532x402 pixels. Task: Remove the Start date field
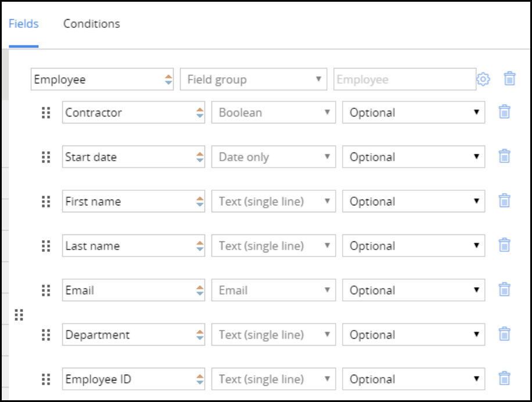click(505, 156)
